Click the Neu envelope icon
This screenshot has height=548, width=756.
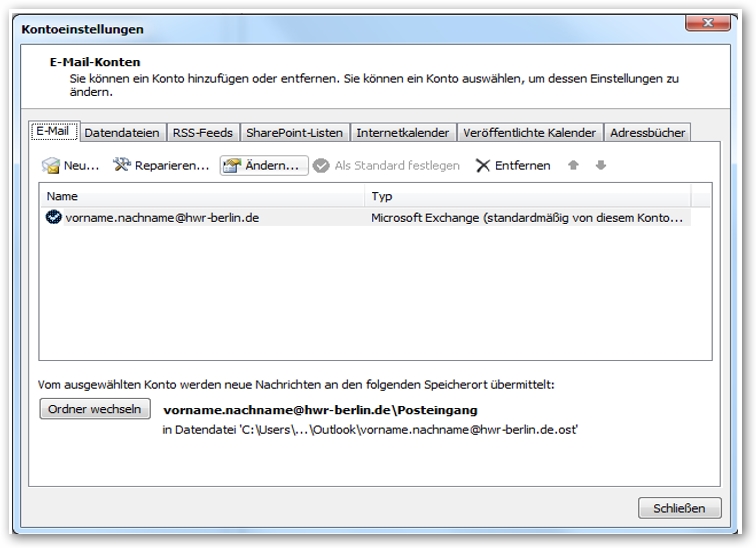click(51, 166)
